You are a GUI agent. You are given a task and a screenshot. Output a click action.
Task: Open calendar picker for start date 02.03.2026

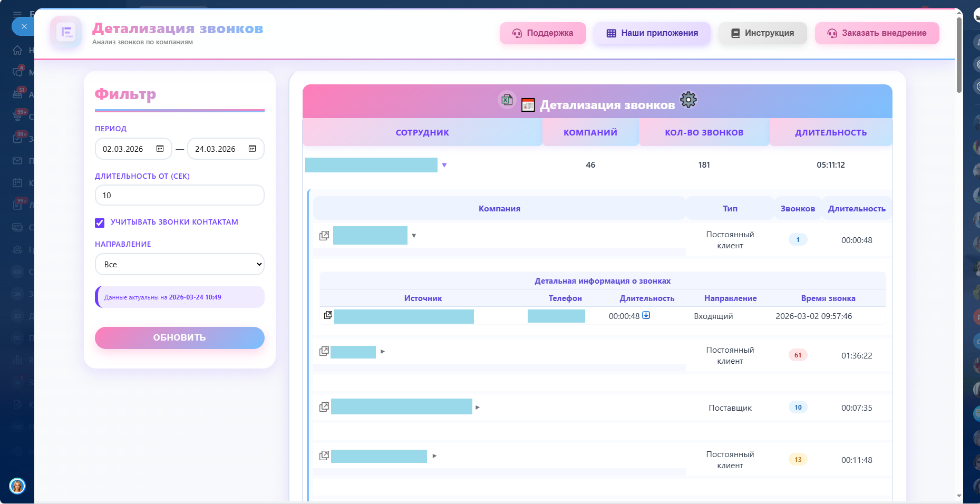tap(160, 149)
